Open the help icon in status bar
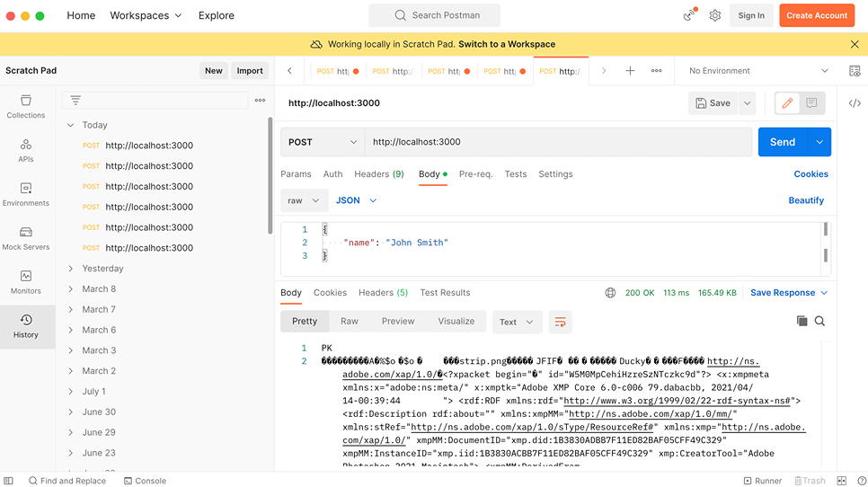The width and height of the screenshot is (868, 487). [x=862, y=481]
